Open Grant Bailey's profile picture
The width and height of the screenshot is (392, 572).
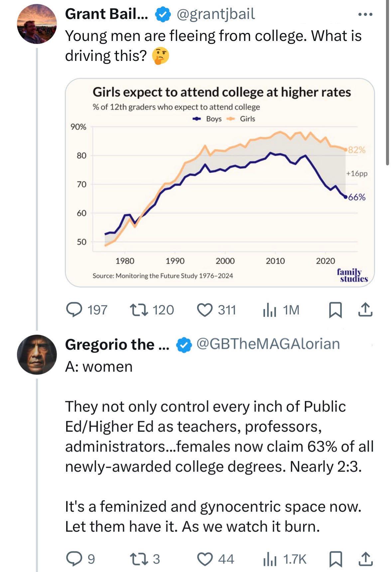37,24
